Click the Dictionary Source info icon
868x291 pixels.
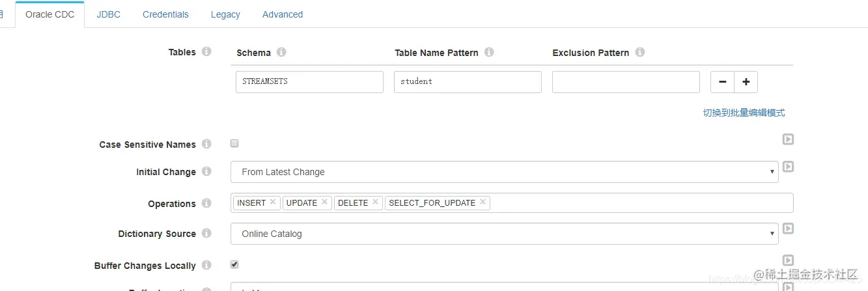tap(206, 233)
